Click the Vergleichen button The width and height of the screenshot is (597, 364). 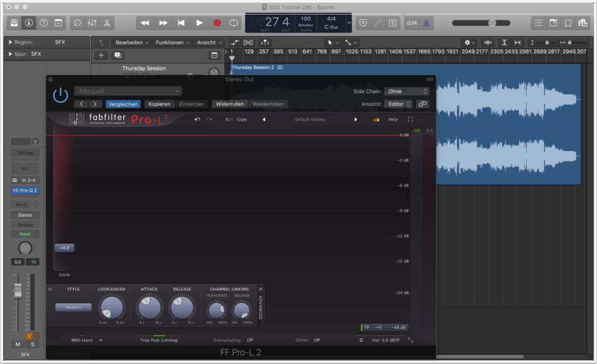[x=123, y=104]
